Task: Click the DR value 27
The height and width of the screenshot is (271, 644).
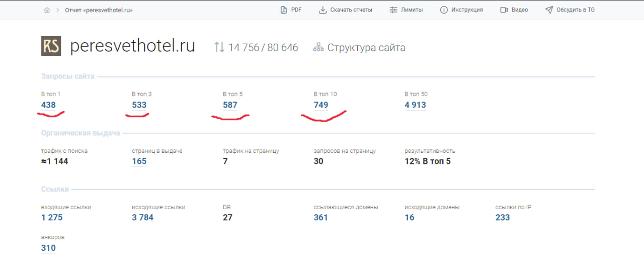Action: click(x=227, y=218)
